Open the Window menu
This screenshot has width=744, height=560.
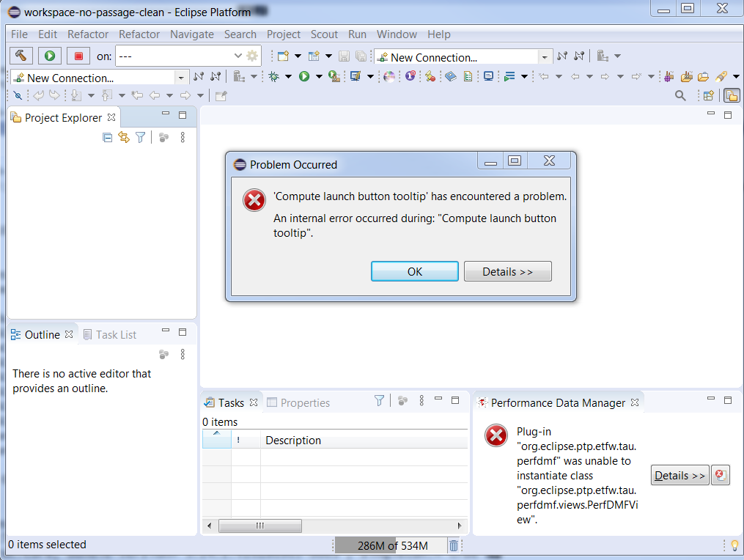pyautogui.click(x=397, y=34)
